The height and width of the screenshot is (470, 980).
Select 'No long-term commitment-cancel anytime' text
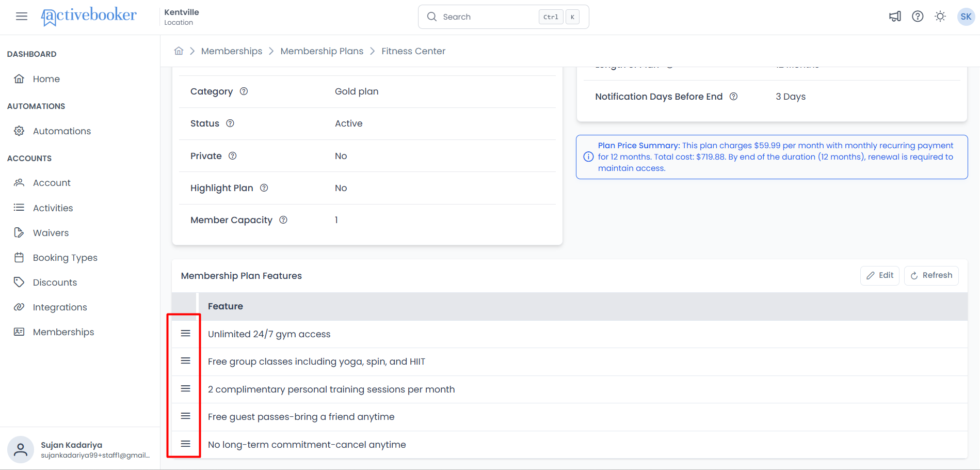tap(307, 445)
